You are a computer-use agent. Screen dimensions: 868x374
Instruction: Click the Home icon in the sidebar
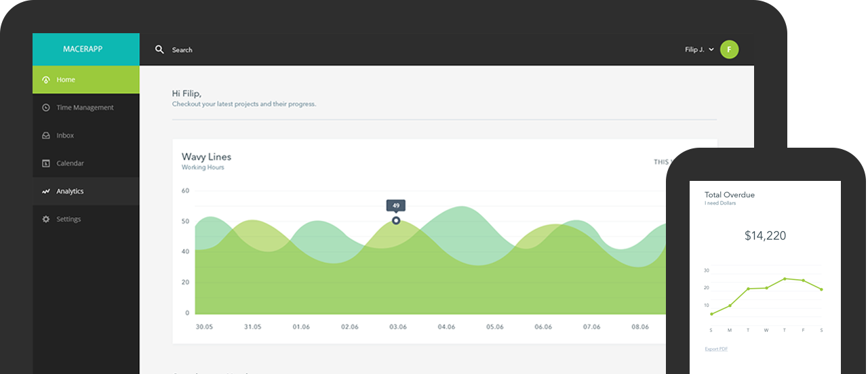pos(46,80)
